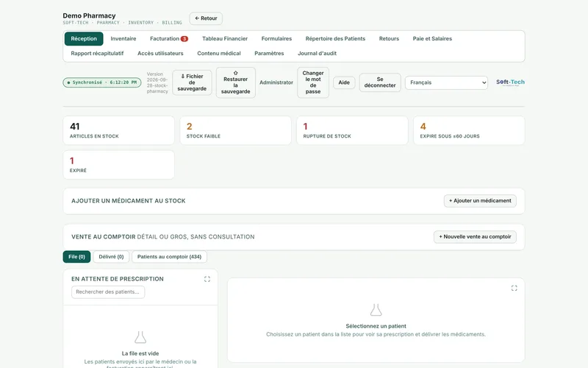Click the Rechercher des patients search field

click(x=108, y=292)
